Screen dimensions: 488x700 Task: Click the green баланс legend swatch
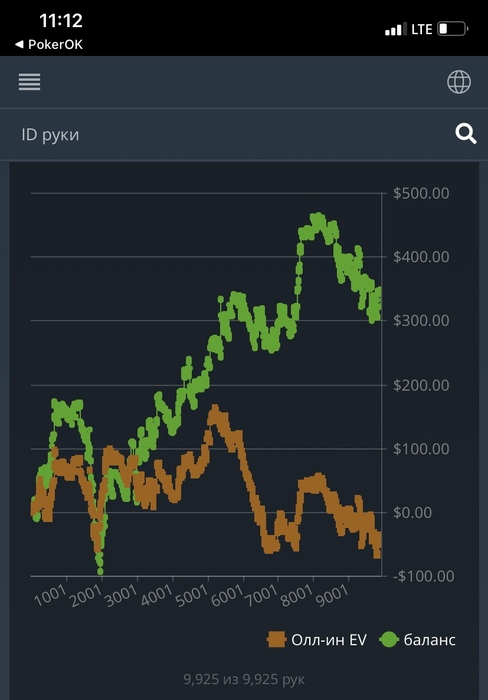click(x=388, y=640)
